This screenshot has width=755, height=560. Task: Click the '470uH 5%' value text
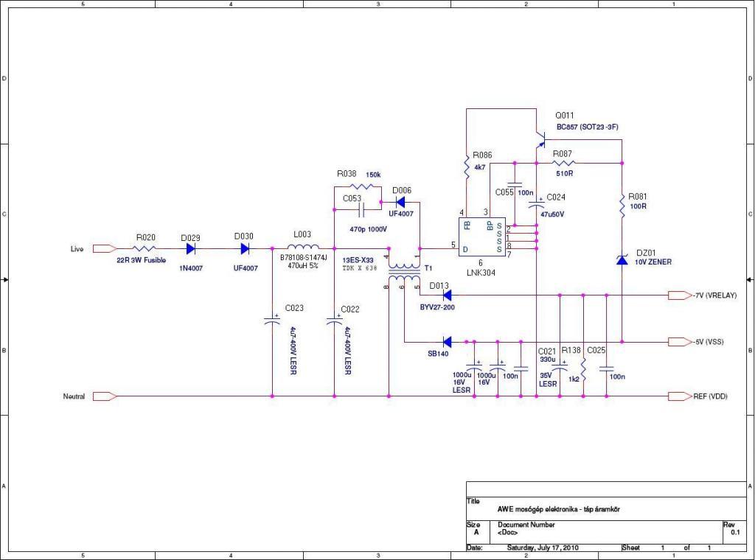pos(303,265)
